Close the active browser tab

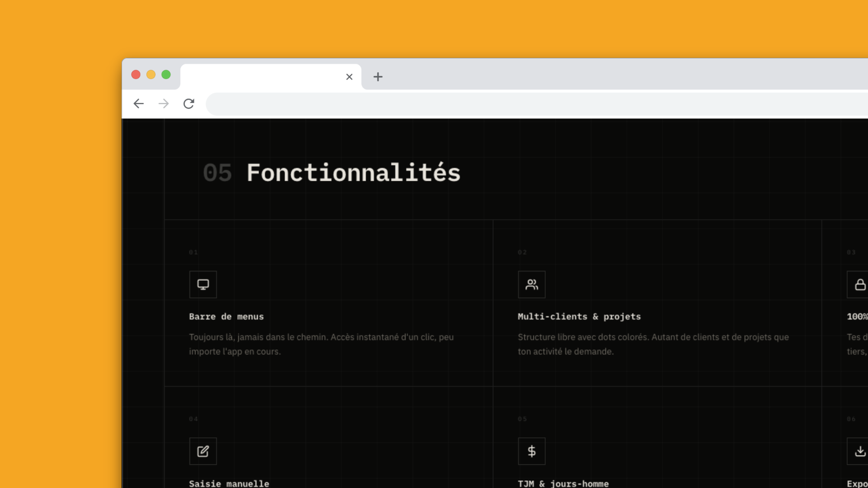349,77
